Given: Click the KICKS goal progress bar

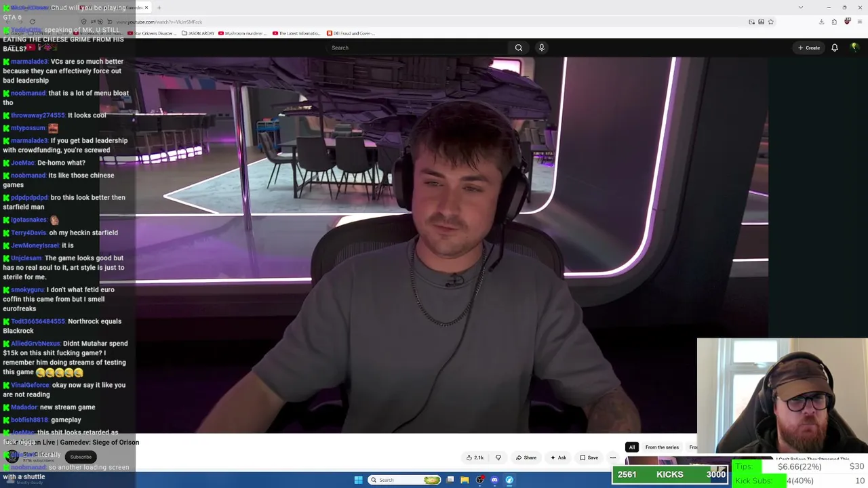Looking at the screenshot, I should coord(671,474).
